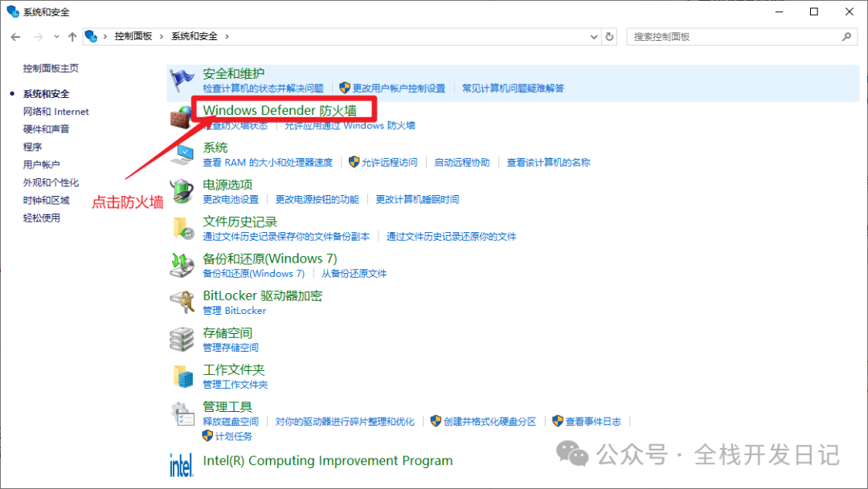Screen dimensions: 868x489
Task: Click 查看事件日志 link
Action: pyautogui.click(x=593, y=422)
